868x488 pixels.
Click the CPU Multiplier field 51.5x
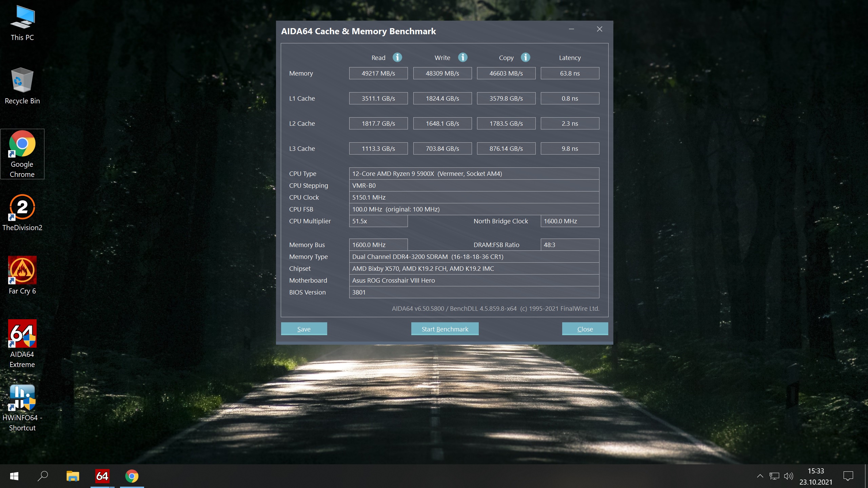click(x=378, y=221)
